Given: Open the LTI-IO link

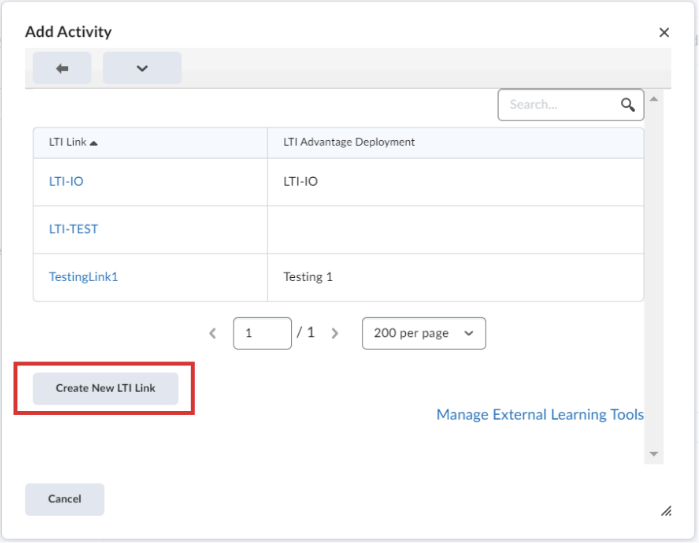Looking at the screenshot, I should (66, 181).
